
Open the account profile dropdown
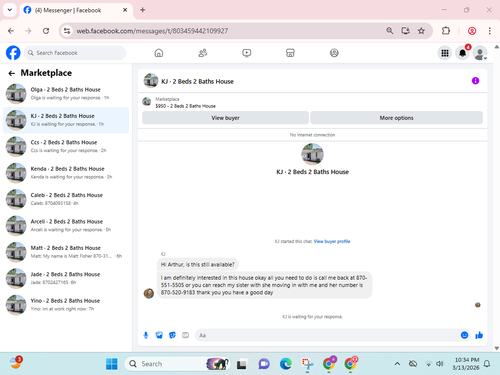point(480,53)
